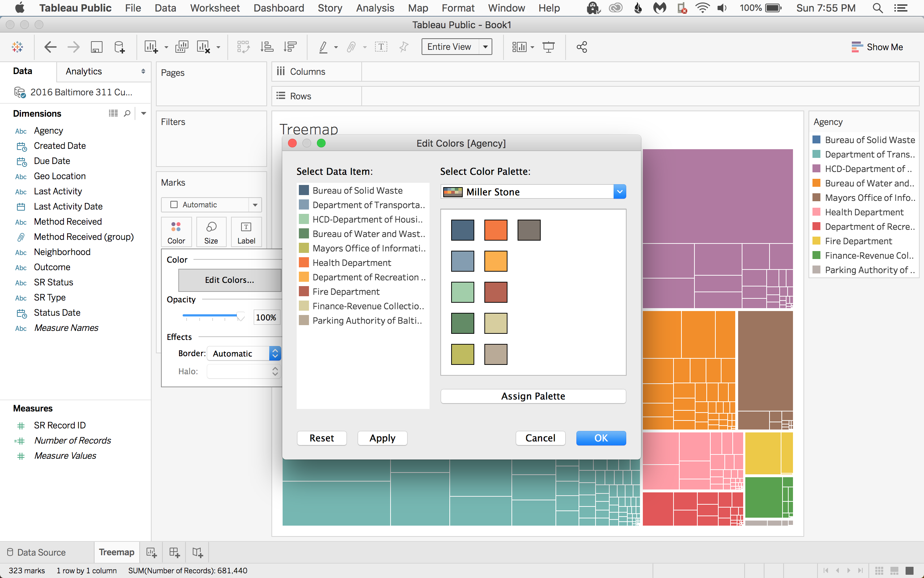This screenshot has height=578, width=924.
Task: Show the sheet sorter grid view
Action: (x=879, y=571)
